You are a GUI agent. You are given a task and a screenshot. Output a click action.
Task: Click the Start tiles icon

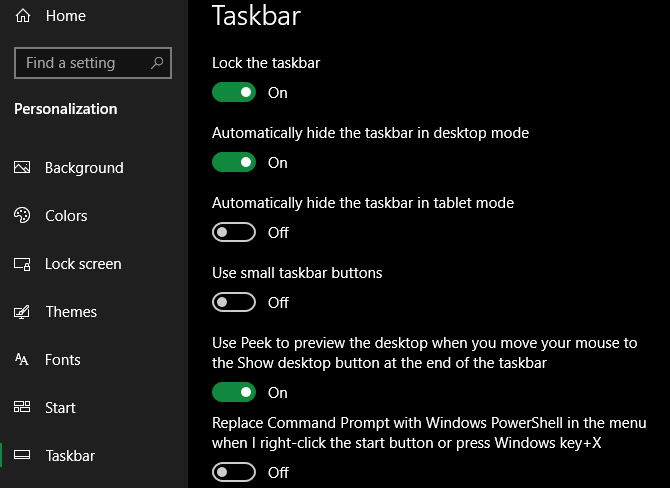23,408
